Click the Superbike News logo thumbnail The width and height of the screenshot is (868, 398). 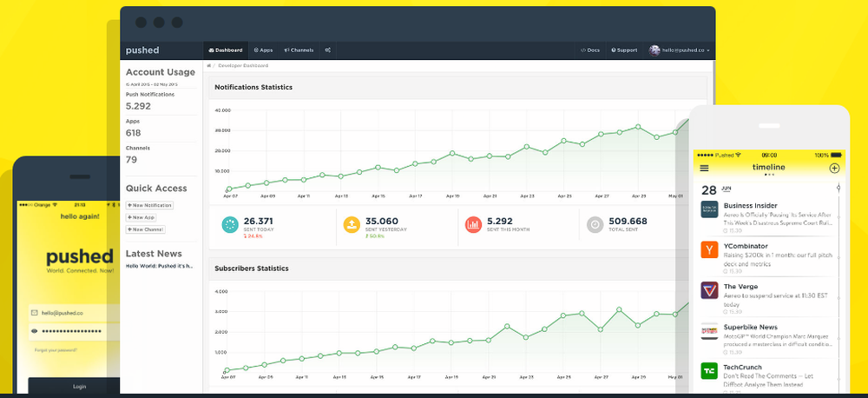click(710, 331)
